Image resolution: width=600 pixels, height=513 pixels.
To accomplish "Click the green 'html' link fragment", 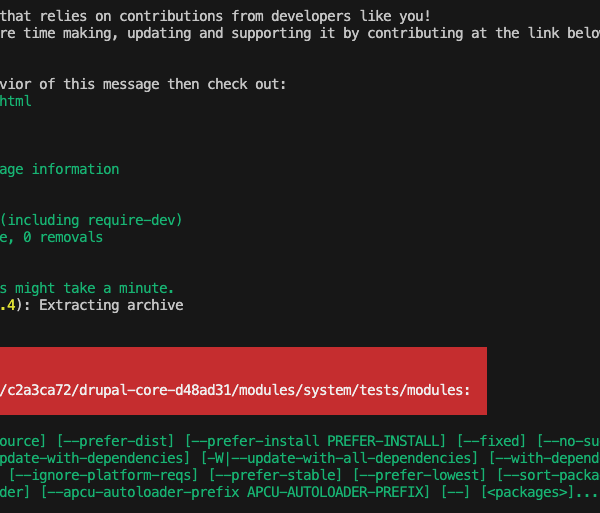I will [15, 101].
